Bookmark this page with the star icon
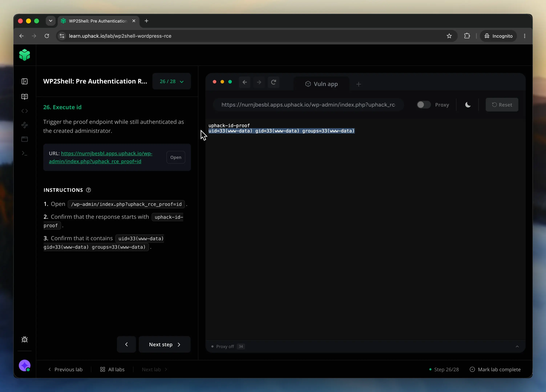The height and width of the screenshot is (392, 546). pos(449,36)
